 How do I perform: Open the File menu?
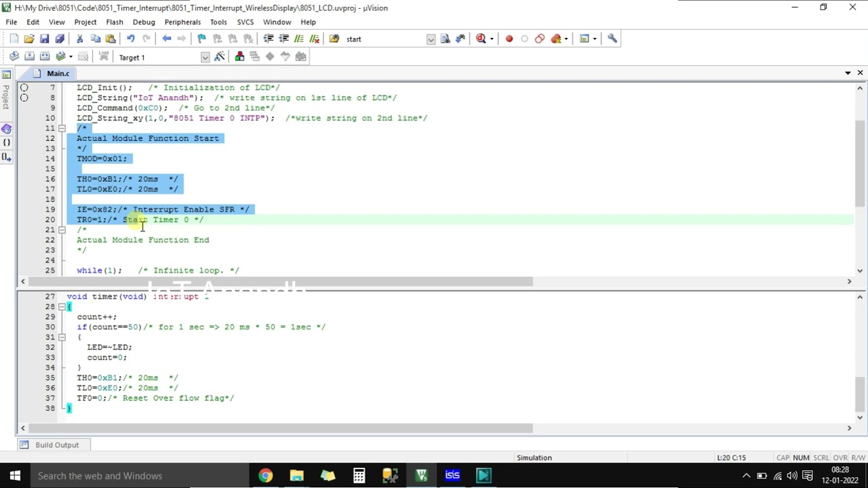point(12,22)
